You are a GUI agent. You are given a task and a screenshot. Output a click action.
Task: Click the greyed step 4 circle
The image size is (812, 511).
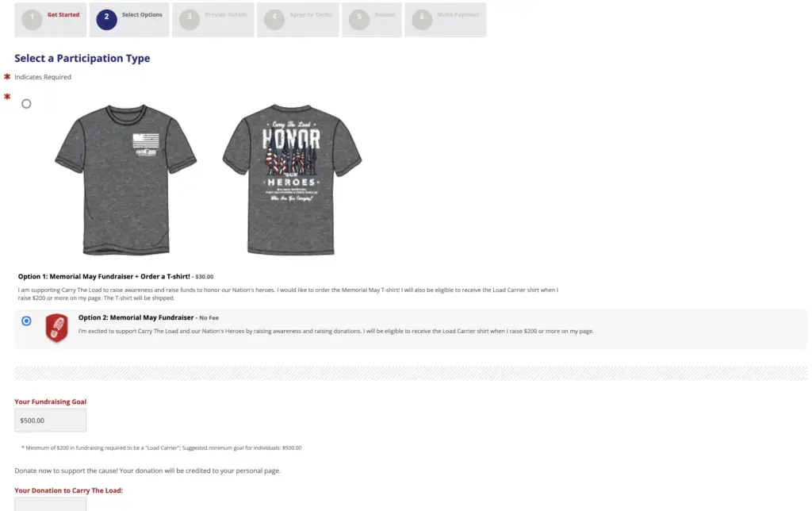(x=274, y=20)
